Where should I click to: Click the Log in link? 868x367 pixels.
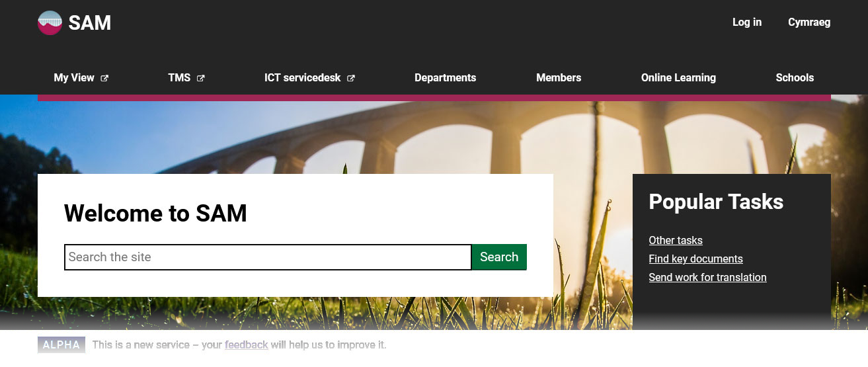click(747, 22)
